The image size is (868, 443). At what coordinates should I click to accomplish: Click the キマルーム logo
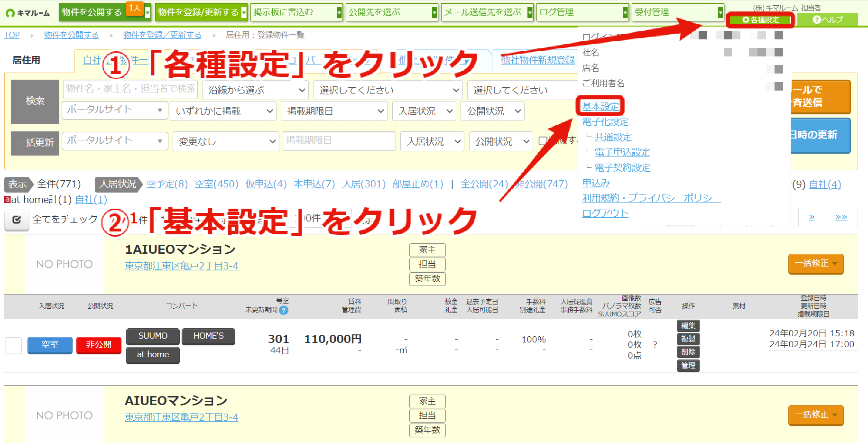[28, 13]
